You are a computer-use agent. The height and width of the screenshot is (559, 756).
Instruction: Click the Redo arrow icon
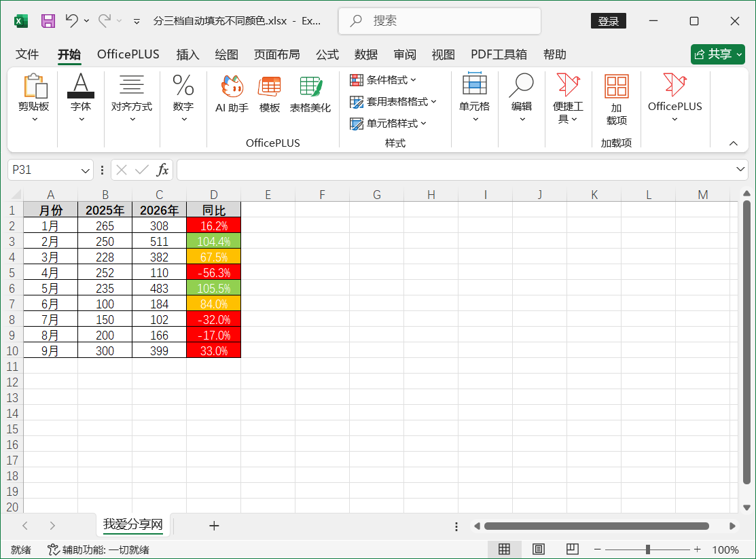click(x=104, y=21)
